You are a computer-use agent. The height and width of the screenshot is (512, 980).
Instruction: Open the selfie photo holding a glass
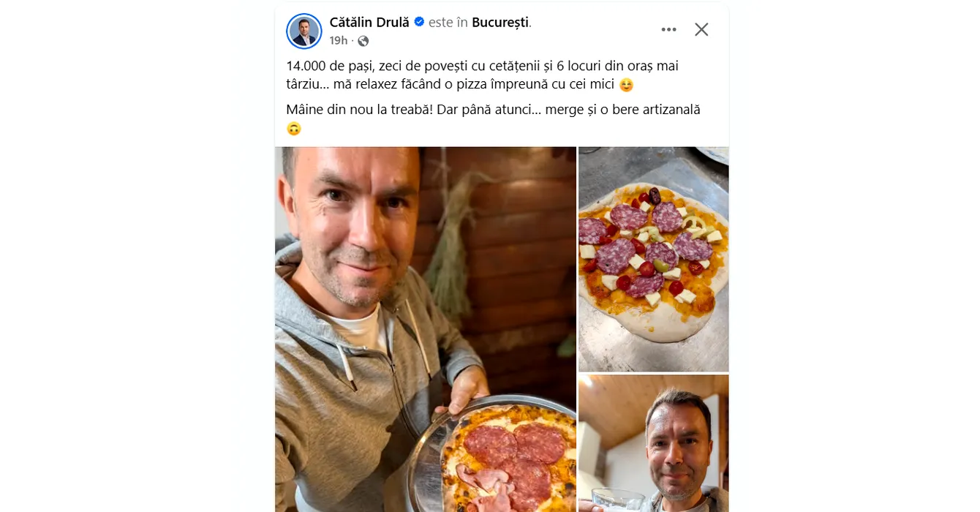(x=654, y=443)
